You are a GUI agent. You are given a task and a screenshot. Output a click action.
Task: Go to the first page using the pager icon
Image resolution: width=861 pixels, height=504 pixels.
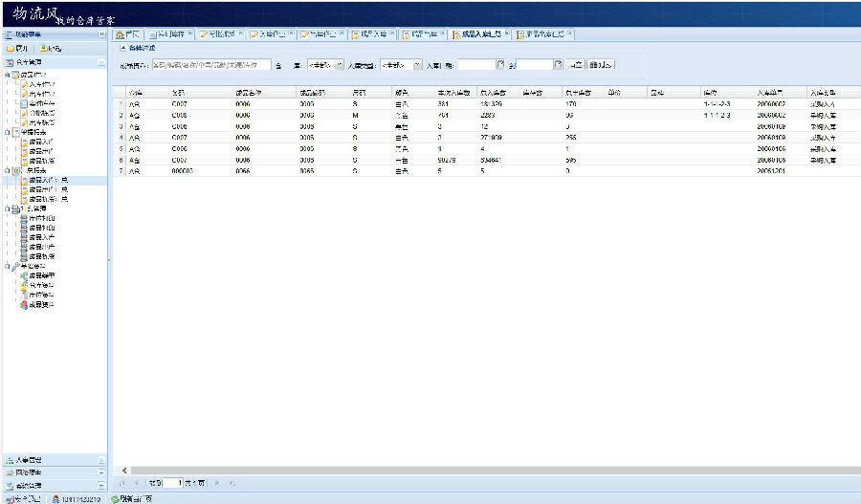(121, 483)
